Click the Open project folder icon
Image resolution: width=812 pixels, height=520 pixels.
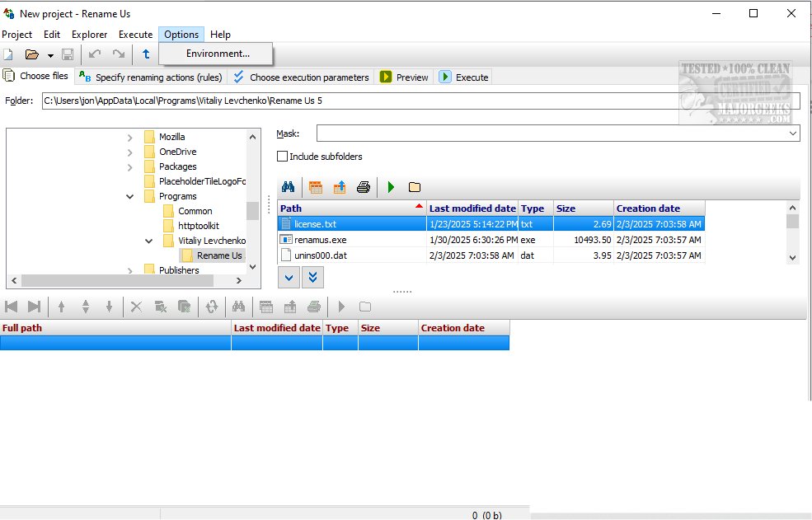point(32,54)
